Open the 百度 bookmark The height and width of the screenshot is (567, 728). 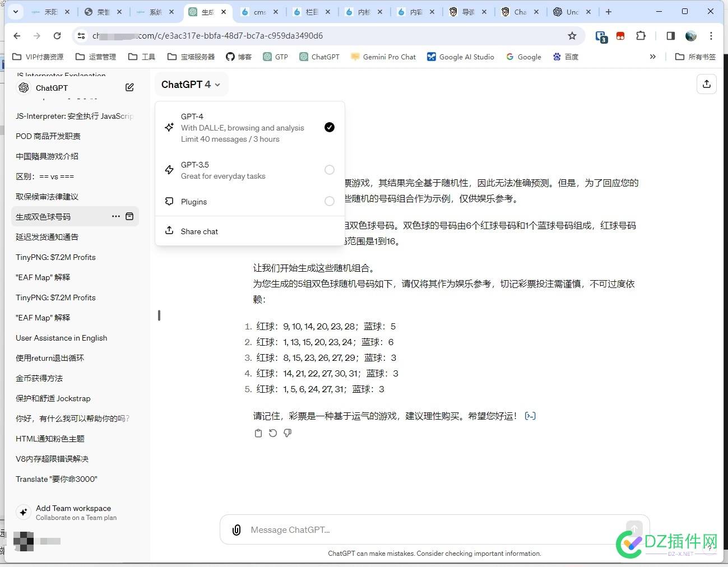click(565, 57)
